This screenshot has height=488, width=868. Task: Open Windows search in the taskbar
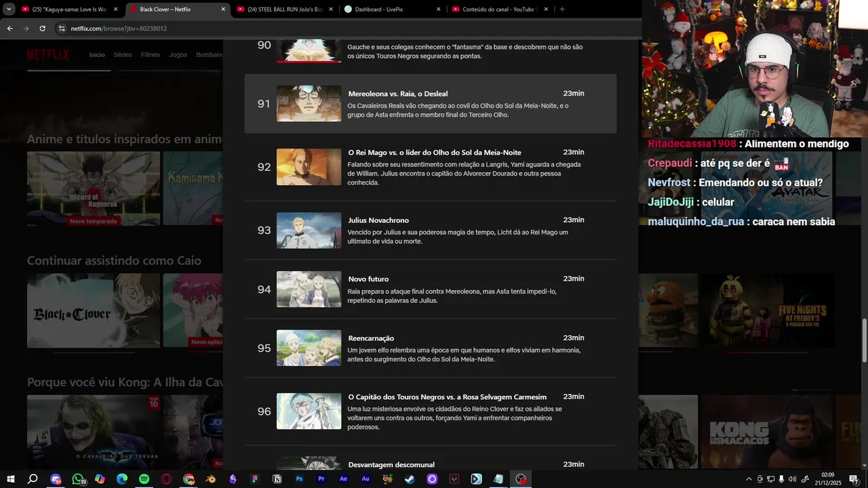point(33,479)
